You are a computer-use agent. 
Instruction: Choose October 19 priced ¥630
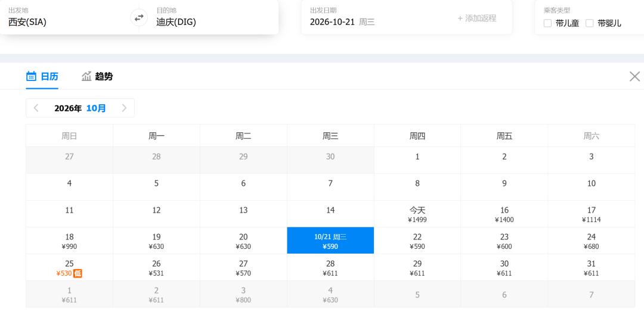tap(156, 241)
